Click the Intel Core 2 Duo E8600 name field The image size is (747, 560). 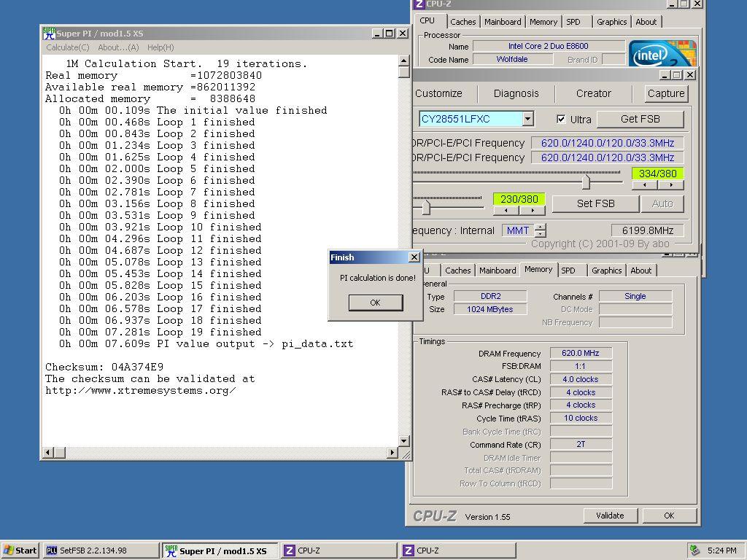click(549, 46)
